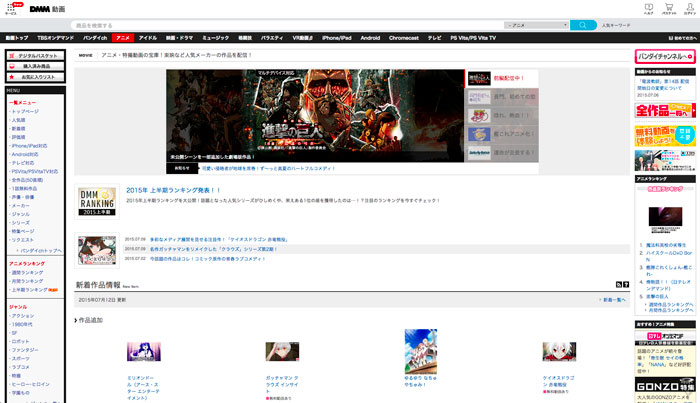Select the third carousel thumbnail with red logo
Screen dimensions: 700x403
click(x=479, y=116)
